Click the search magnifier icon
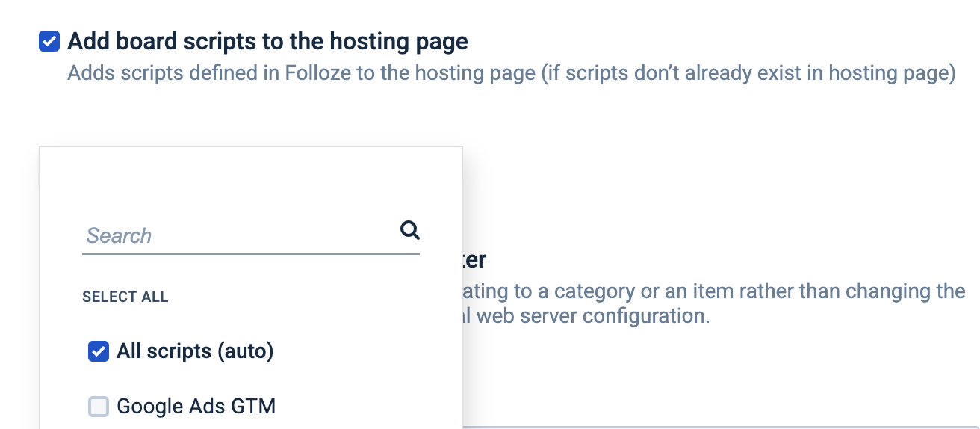This screenshot has height=429, width=980. (x=409, y=230)
